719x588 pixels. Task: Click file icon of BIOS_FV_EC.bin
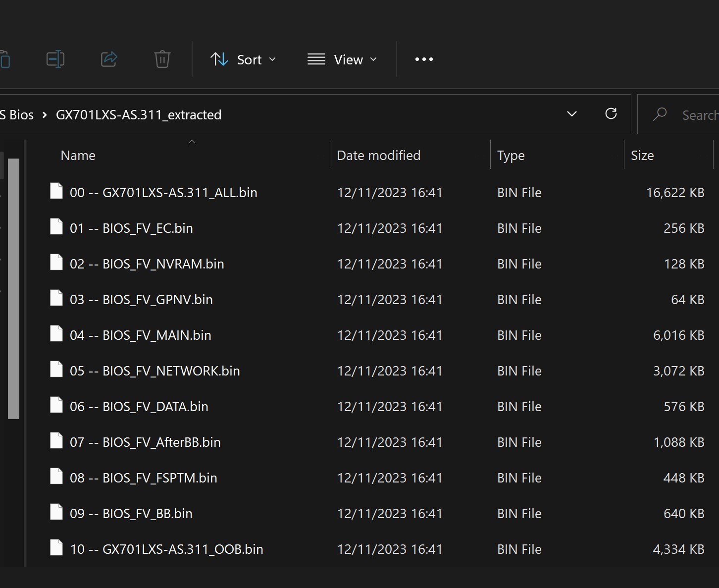(x=56, y=227)
